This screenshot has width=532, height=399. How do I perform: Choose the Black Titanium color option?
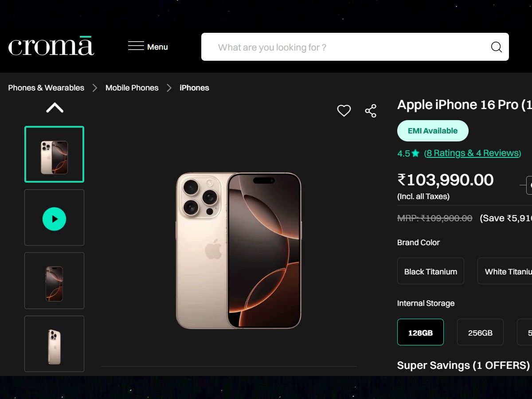[x=430, y=271]
